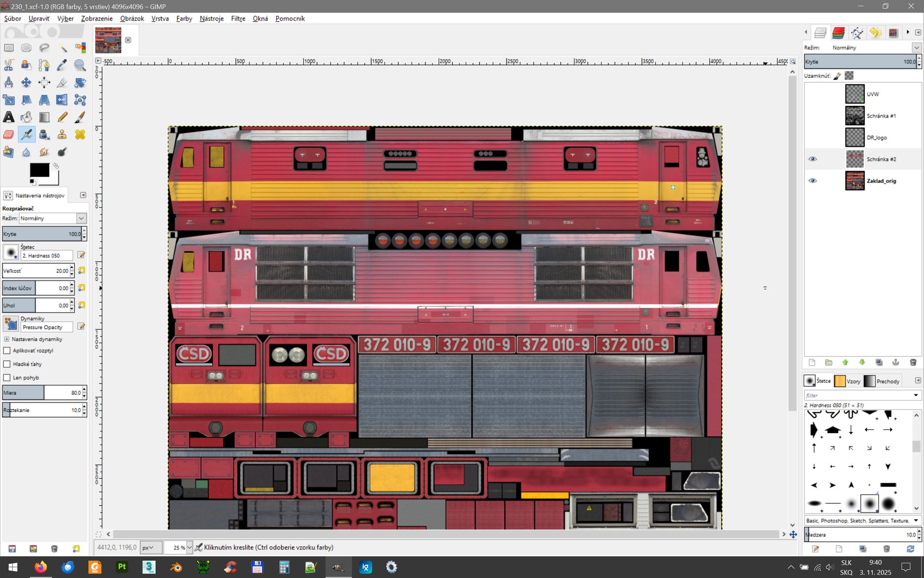Select the Color Picker eyedropper tool
Image resolution: width=924 pixels, height=578 pixels.
pos(62,65)
